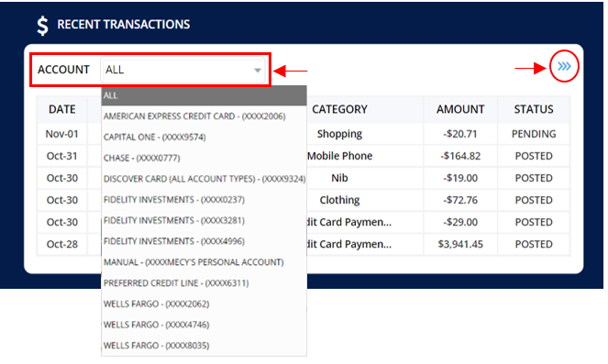Click the dollar sign Recent Transactions icon

pos(43,26)
